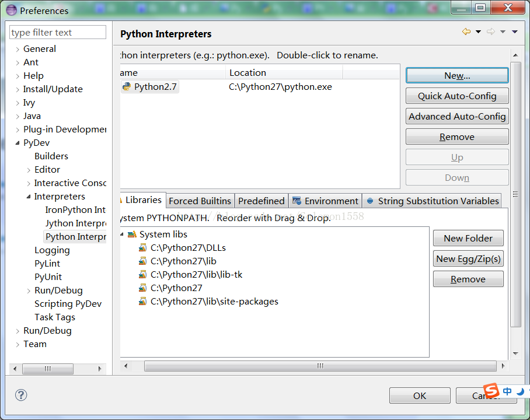This screenshot has height=420, width=530.
Task: Select the PyLint tree item
Action: [x=47, y=264]
